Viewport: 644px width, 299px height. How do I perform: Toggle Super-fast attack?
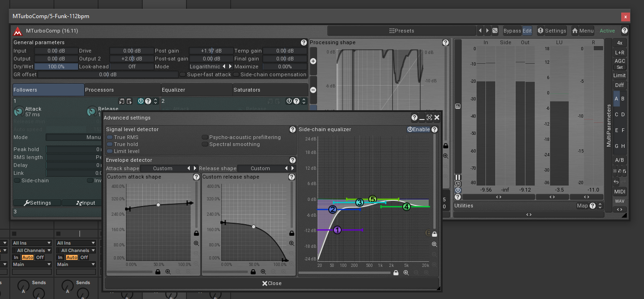point(206,74)
